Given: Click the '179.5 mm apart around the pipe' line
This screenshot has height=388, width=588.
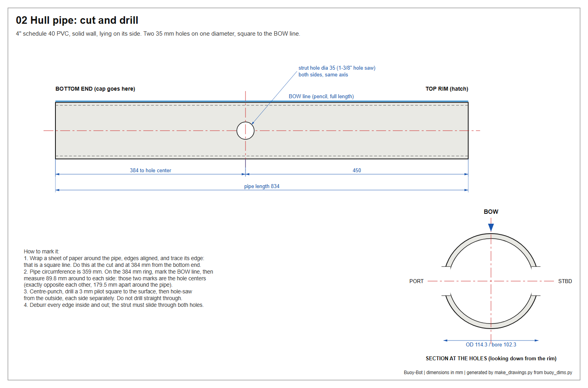Looking at the screenshot, I should pyautogui.click(x=98, y=285).
